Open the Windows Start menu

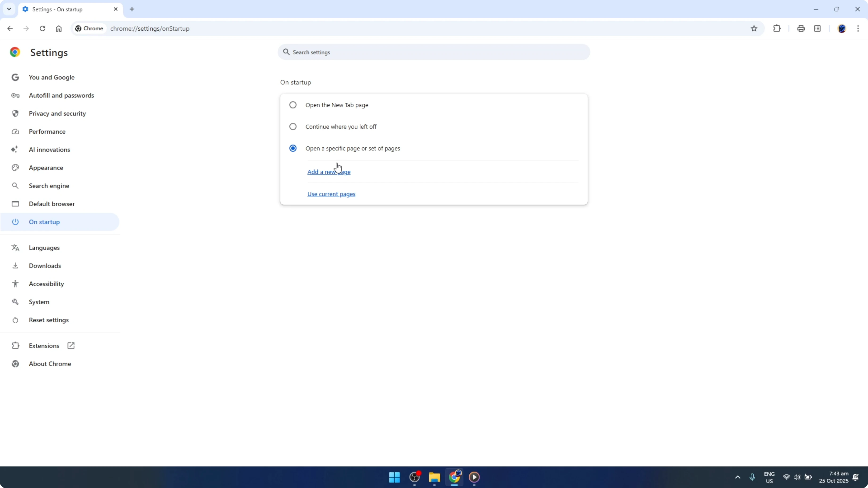tap(394, 477)
